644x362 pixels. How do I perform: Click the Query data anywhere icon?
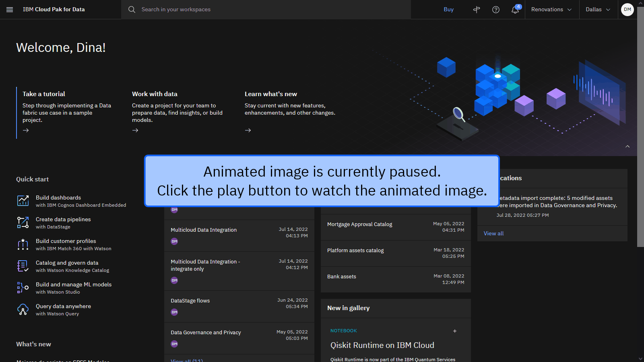23,309
